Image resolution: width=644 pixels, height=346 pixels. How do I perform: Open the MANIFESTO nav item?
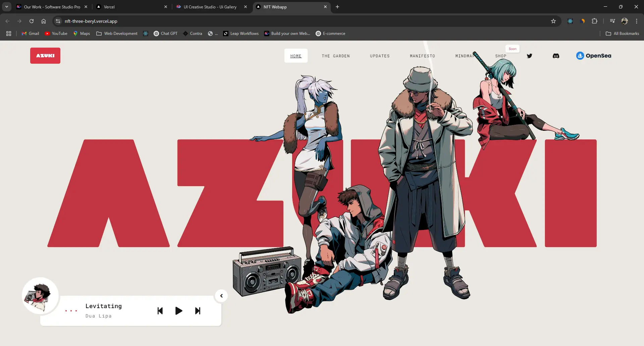tap(422, 56)
